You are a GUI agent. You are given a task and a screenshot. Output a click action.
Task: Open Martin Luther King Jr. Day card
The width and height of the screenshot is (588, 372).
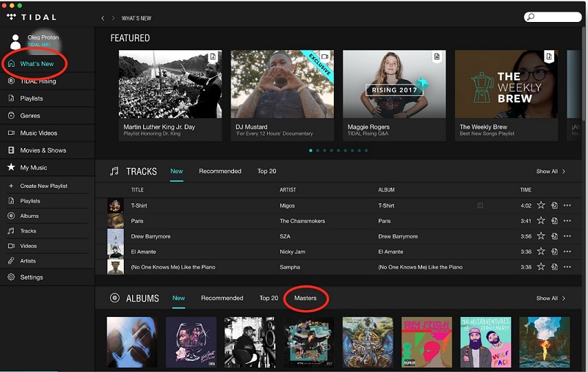[170, 96]
